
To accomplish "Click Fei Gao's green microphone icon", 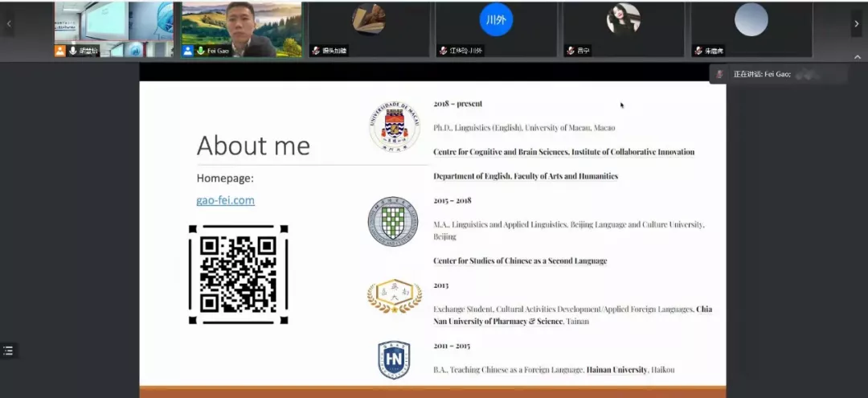I will click(x=201, y=51).
